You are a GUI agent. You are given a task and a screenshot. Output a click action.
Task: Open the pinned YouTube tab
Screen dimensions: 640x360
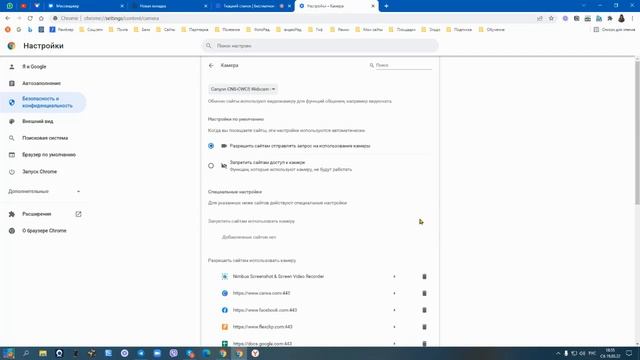[23, 6]
